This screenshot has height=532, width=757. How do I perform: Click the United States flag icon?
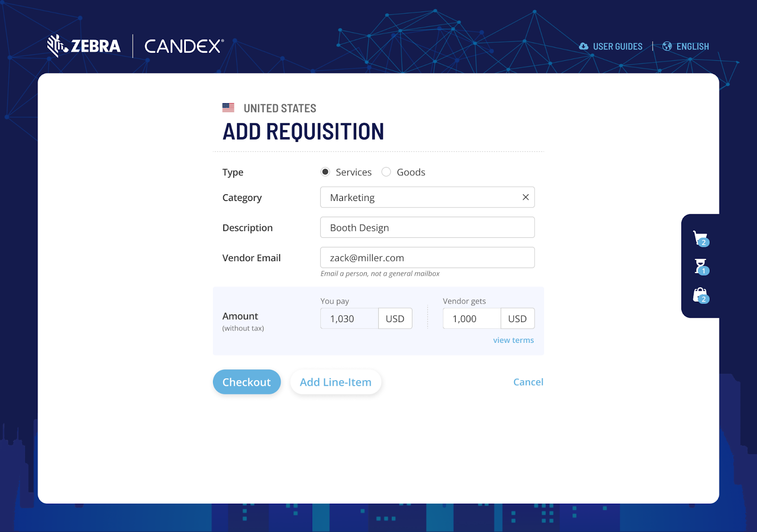tap(229, 108)
